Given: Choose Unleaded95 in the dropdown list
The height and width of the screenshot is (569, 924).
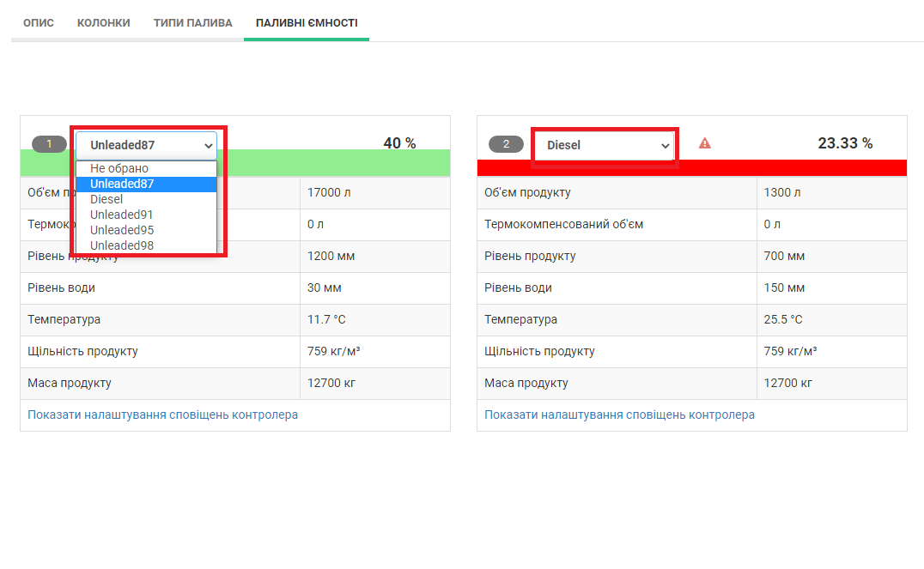Looking at the screenshot, I should (x=122, y=230).
